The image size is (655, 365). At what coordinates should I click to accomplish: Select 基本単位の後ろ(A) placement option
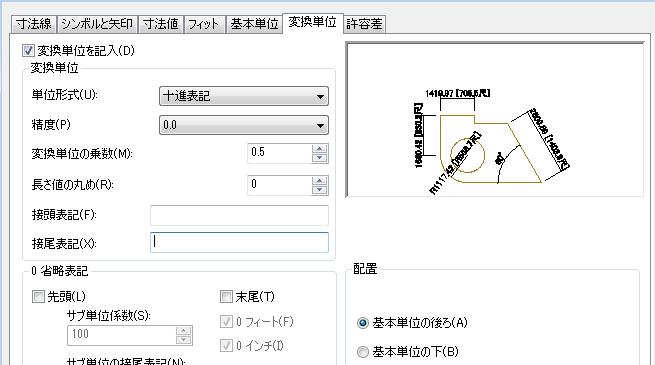click(363, 323)
